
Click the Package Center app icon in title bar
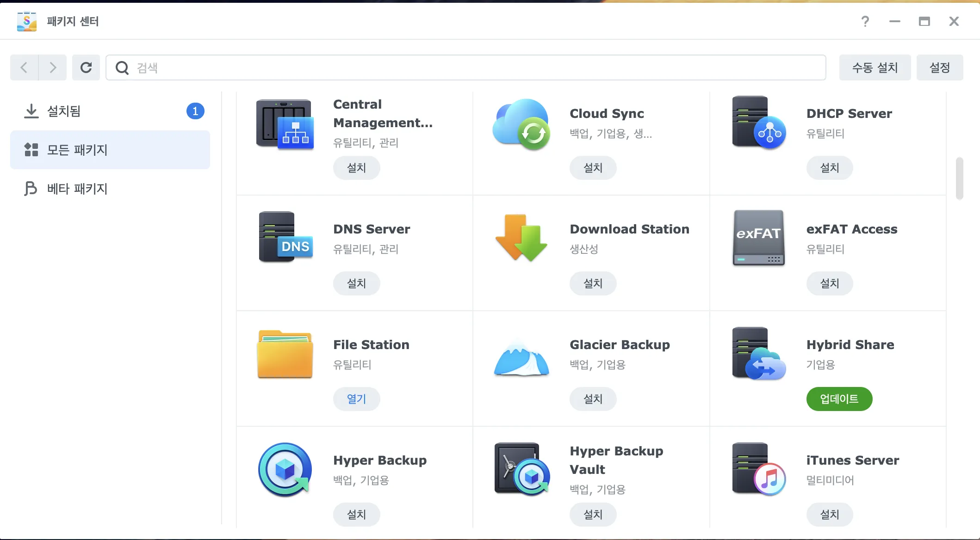pyautogui.click(x=27, y=21)
